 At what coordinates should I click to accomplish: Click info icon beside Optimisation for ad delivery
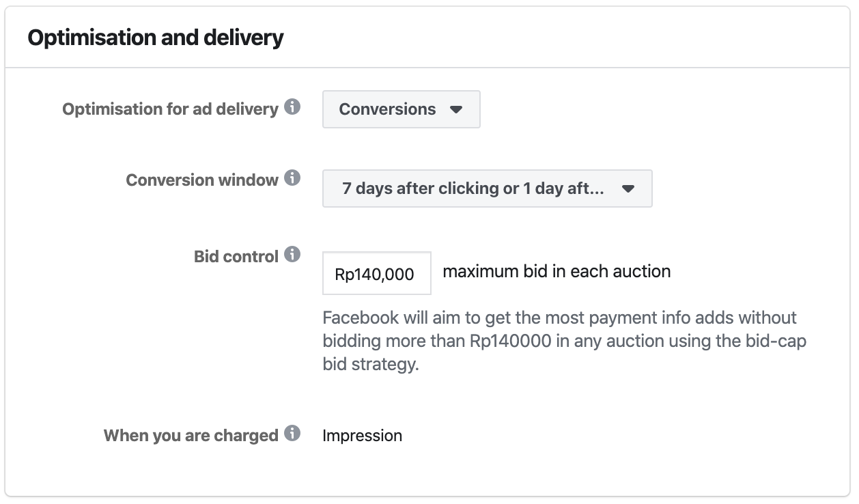(292, 107)
